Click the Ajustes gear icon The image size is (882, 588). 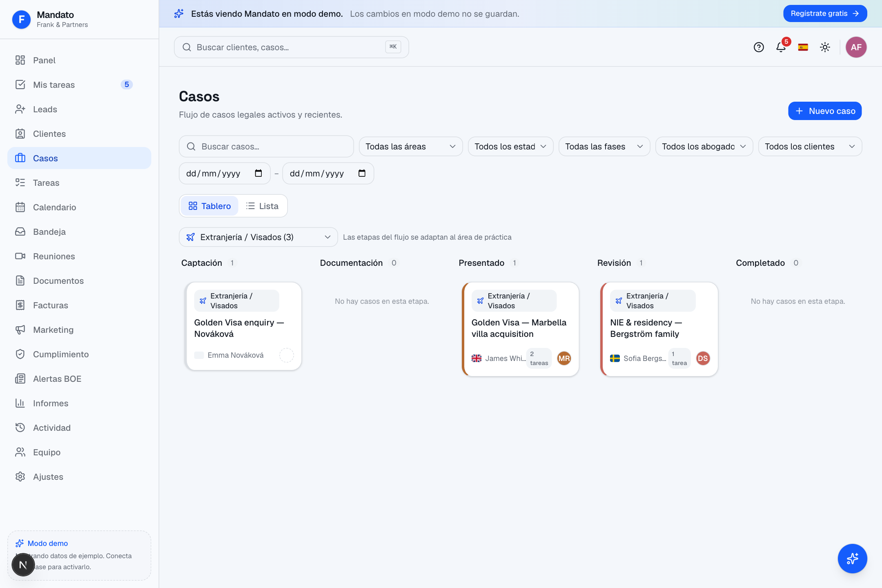click(x=20, y=477)
